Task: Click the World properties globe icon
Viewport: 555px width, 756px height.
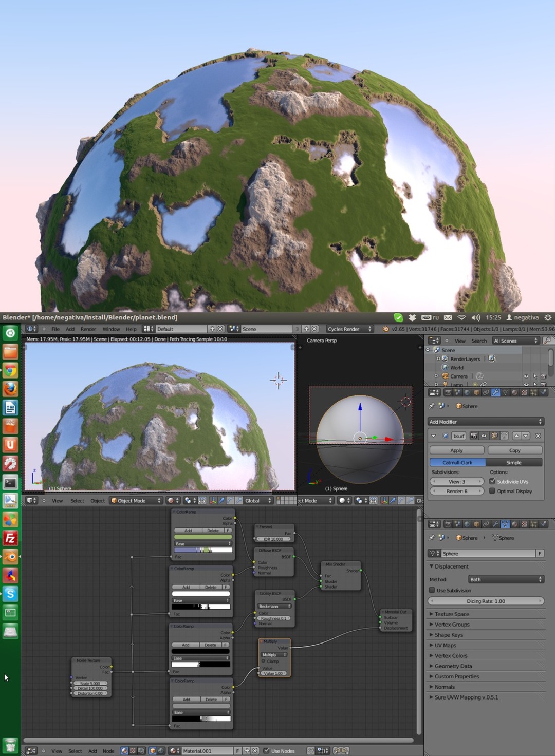Action: click(467, 393)
